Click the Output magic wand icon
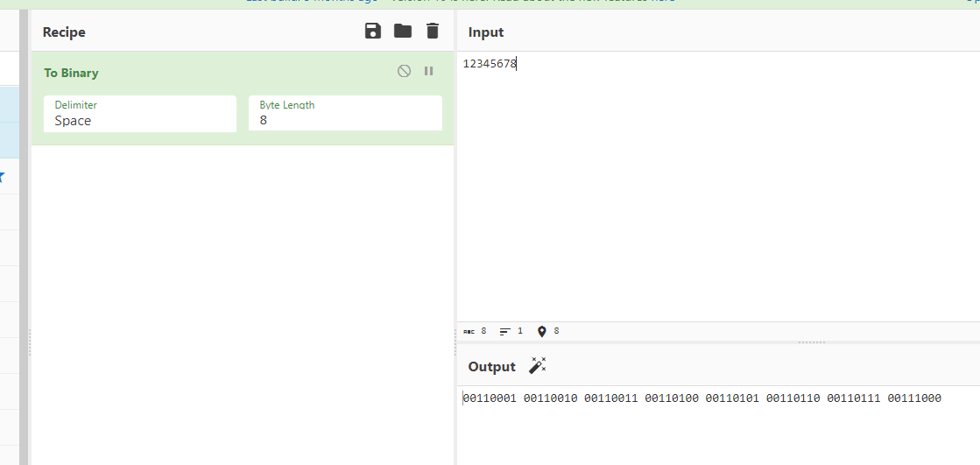This screenshot has height=465, width=980. 538,366
